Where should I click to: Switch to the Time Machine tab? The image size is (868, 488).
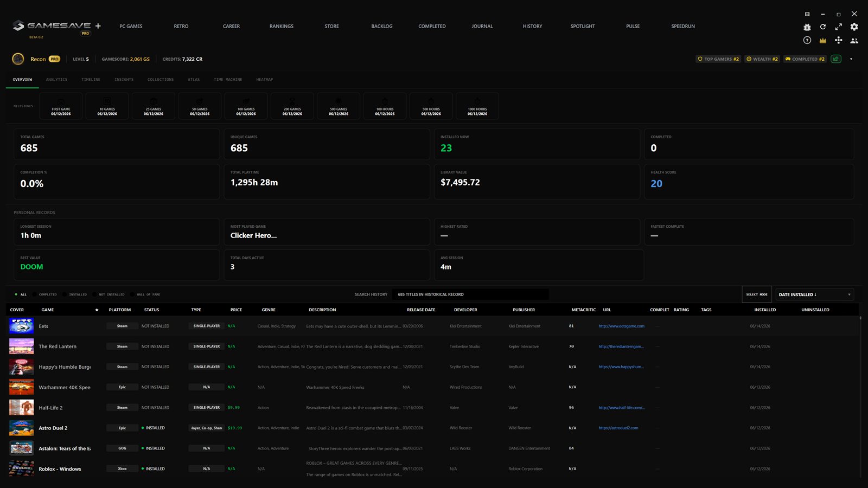(228, 80)
